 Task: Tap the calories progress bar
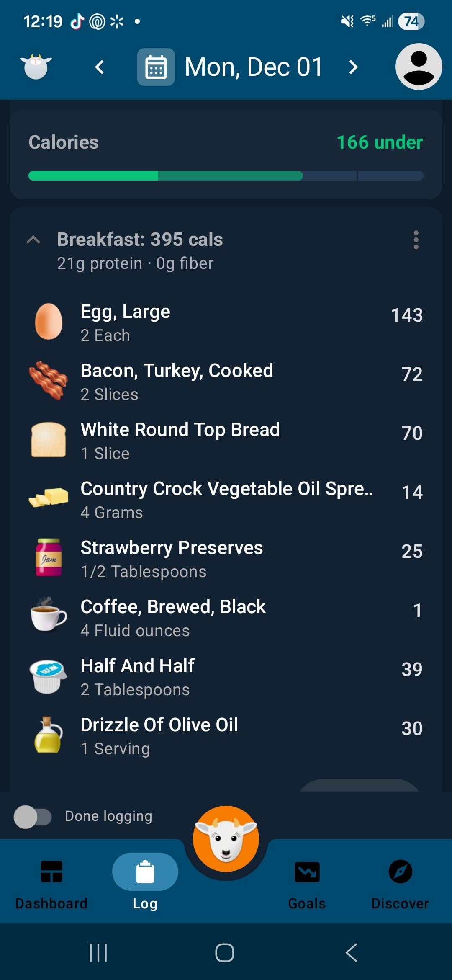coord(226,176)
